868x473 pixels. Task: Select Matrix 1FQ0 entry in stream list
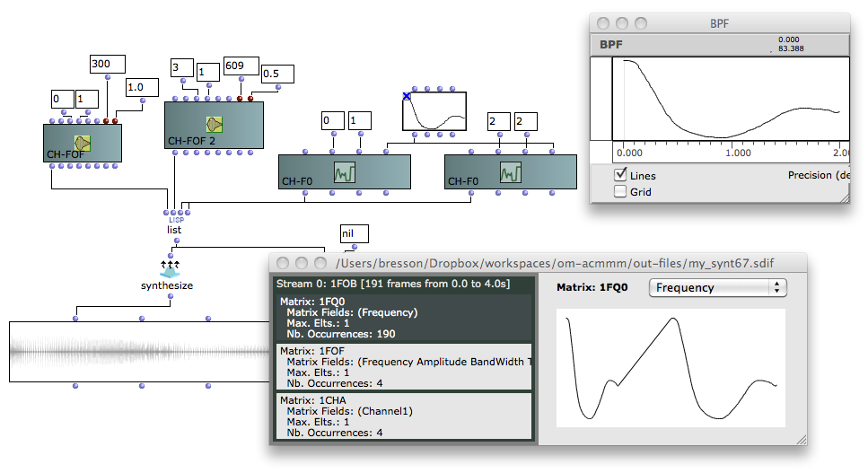[404, 318]
